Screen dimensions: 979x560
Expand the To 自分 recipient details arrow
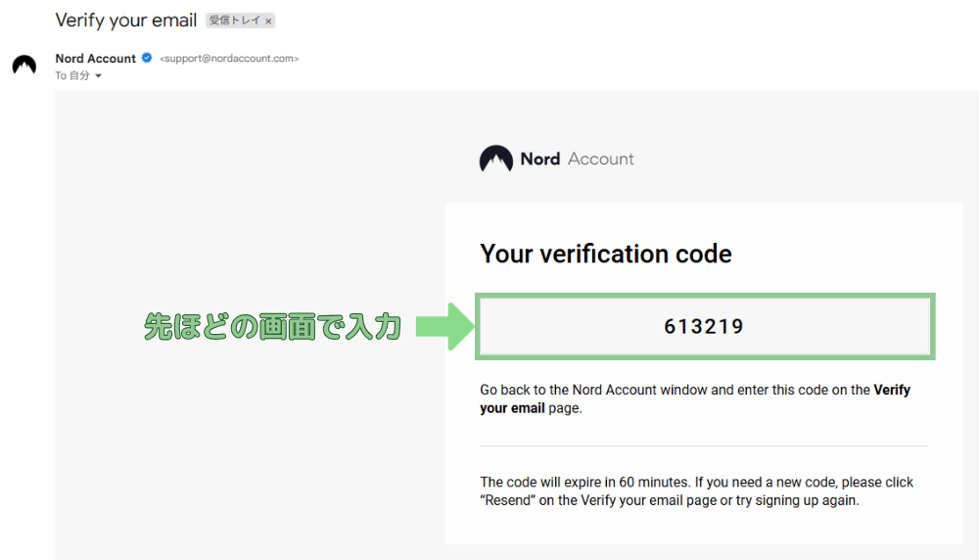[98, 76]
